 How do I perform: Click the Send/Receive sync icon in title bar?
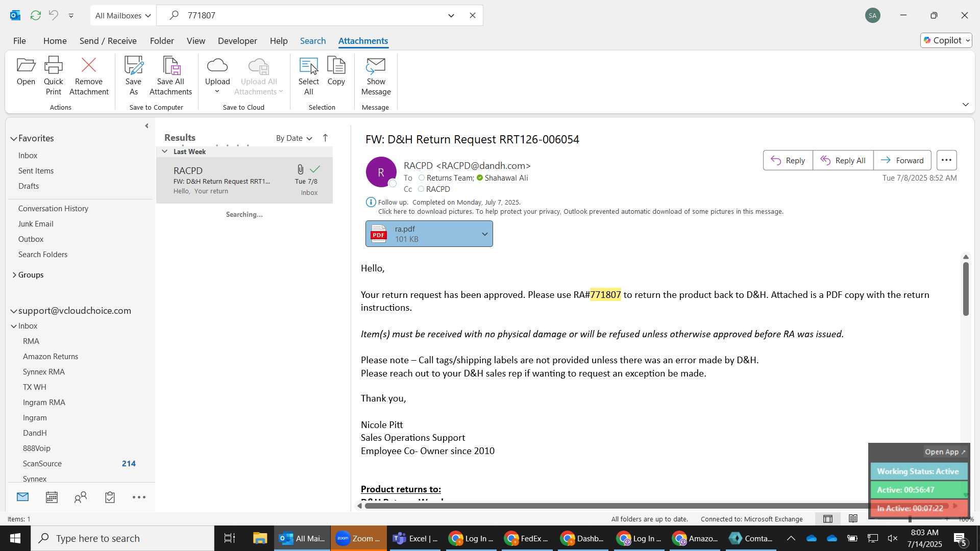click(x=35, y=15)
